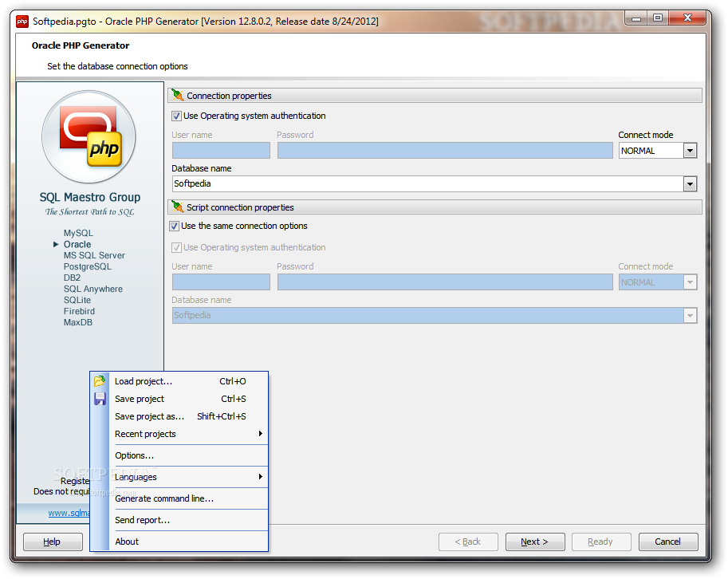Select PostgreSQL in the product list
This screenshot has width=728, height=579.
[87, 266]
